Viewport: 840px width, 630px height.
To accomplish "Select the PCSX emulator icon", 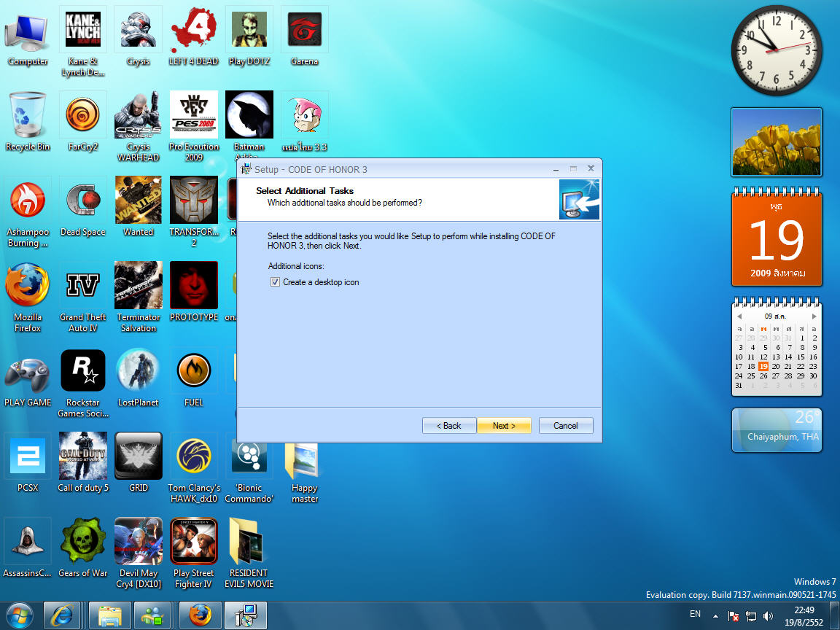I will [28, 464].
